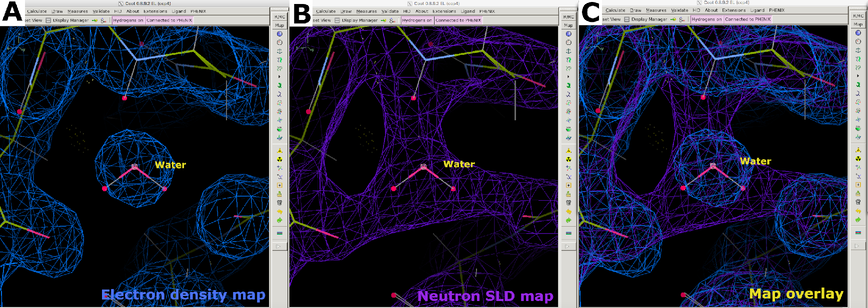Open the Extensions menu in panel B

click(x=444, y=11)
